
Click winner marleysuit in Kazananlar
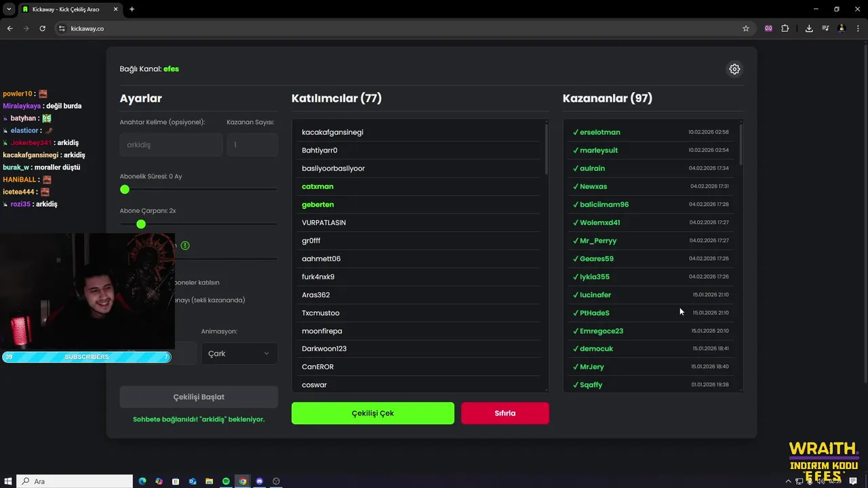[x=599, y=150]
